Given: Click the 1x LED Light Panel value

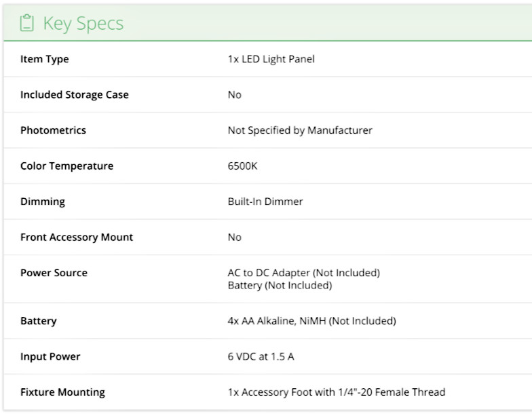Looking at the screenshot, I should click(x=271, y=59).
